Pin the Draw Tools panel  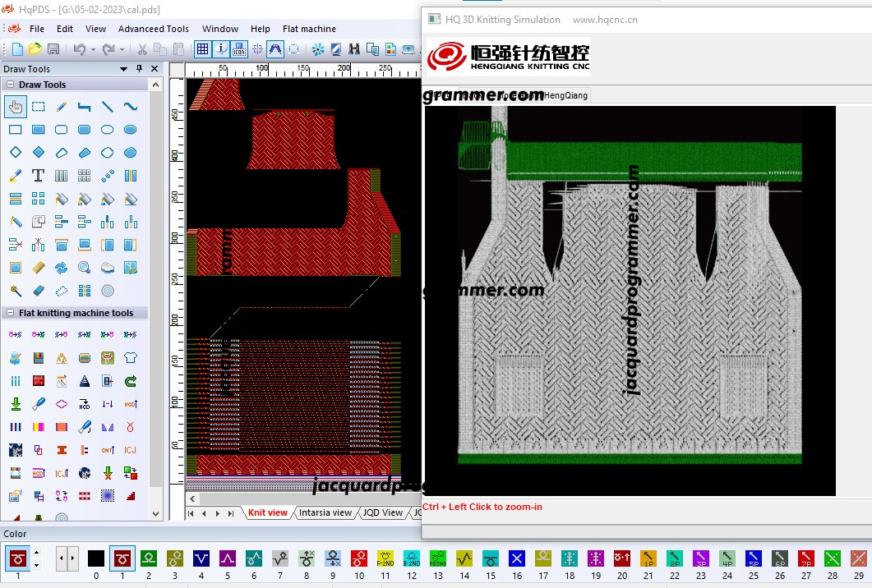point(139,68)
